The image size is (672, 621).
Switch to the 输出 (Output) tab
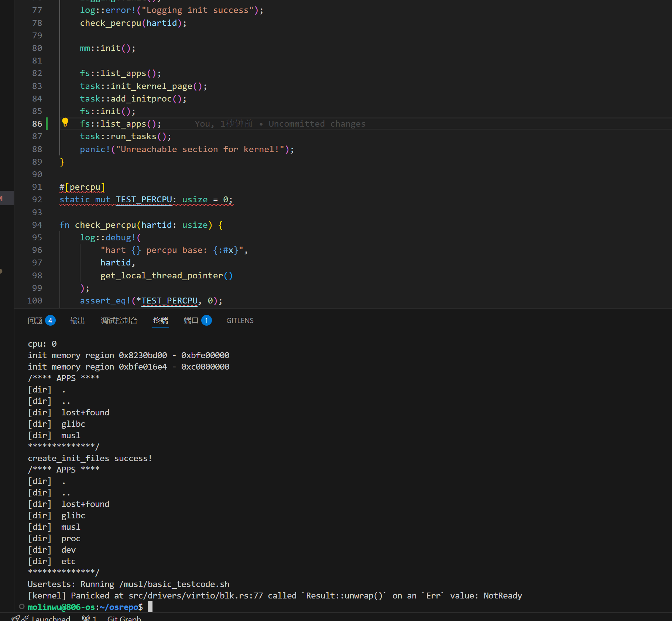(78, 320)
